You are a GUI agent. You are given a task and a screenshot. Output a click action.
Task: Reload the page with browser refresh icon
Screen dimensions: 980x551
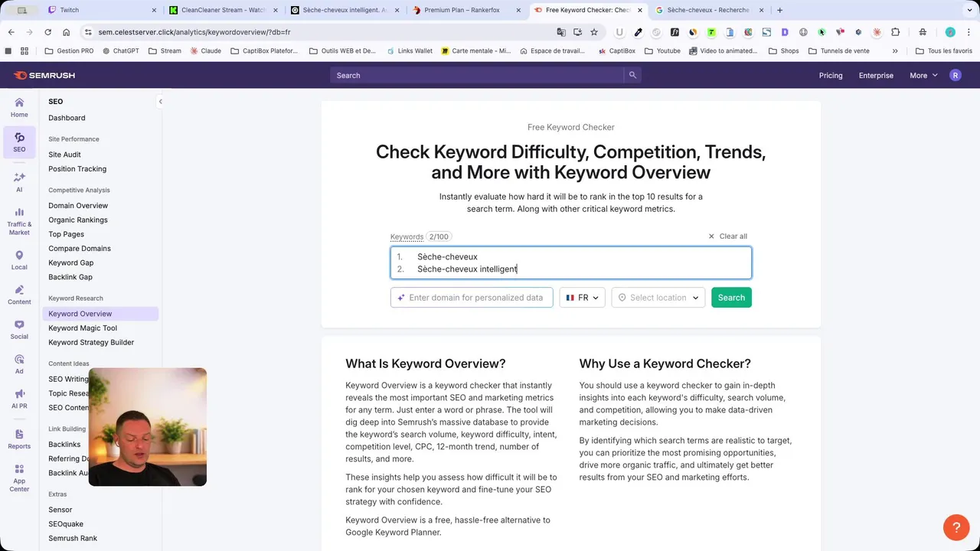47,32
